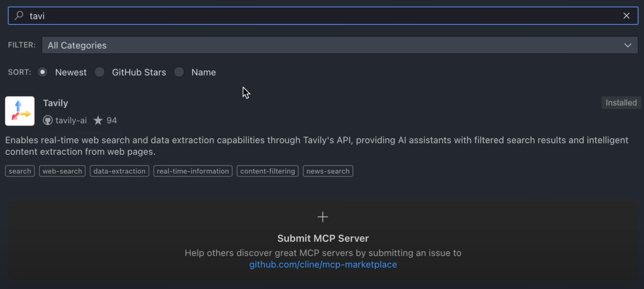Select the web-search tag
Viewport: 644px width, 289px height.
pos(62,171)
